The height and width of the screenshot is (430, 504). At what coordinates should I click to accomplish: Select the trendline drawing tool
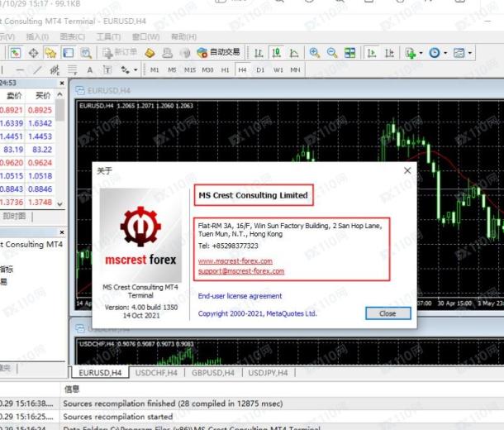38,69
